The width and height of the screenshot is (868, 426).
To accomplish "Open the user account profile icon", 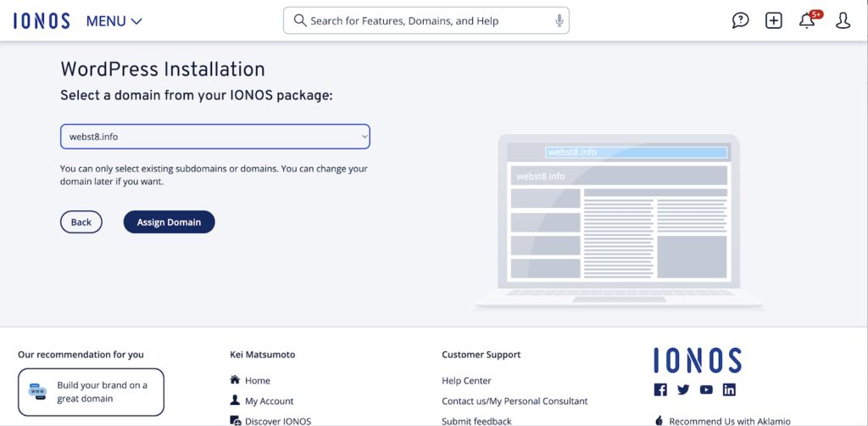I will 843,21.
